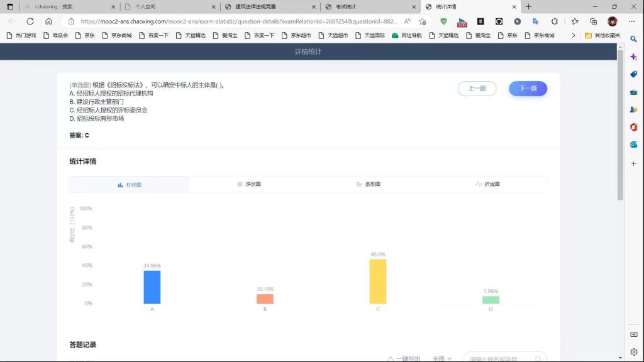
Task: Expand the 全部 filter dropdown
Action: click(441, 359)
